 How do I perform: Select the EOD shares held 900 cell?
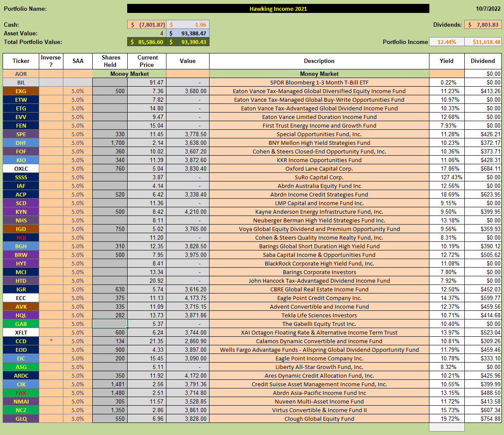tap(110, 350)
